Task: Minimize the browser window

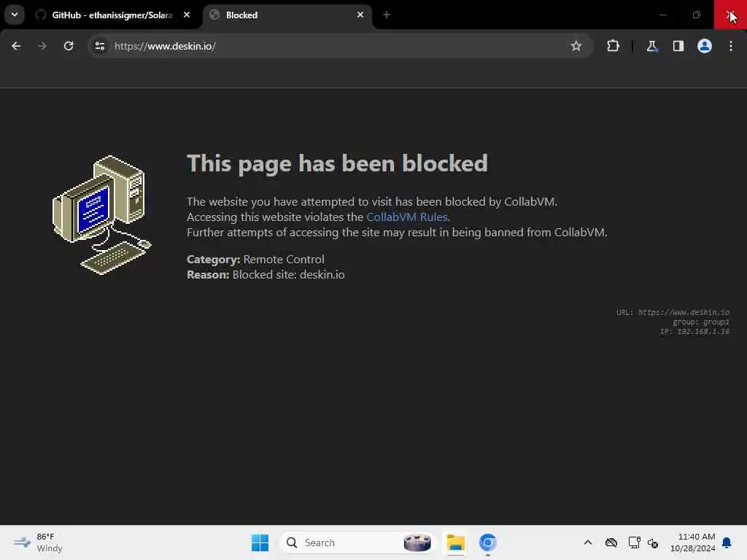Action: coord(662,15)
